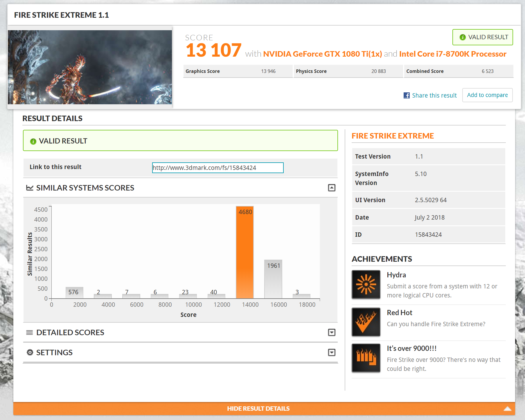Open the NVIDIA GeForce GTX 1080 Ti link
This screenshot has width=525, height=420.
coord(322,54)
